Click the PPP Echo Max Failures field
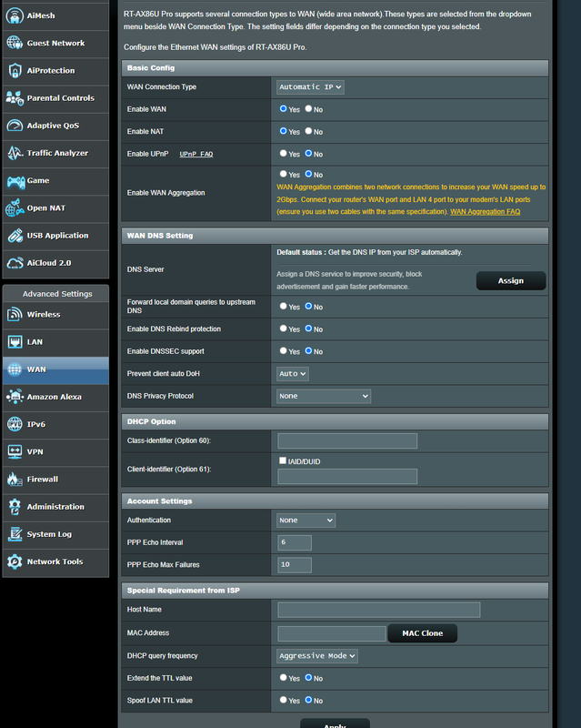This screenshot has height=728, width=581. tap(295, 564)
